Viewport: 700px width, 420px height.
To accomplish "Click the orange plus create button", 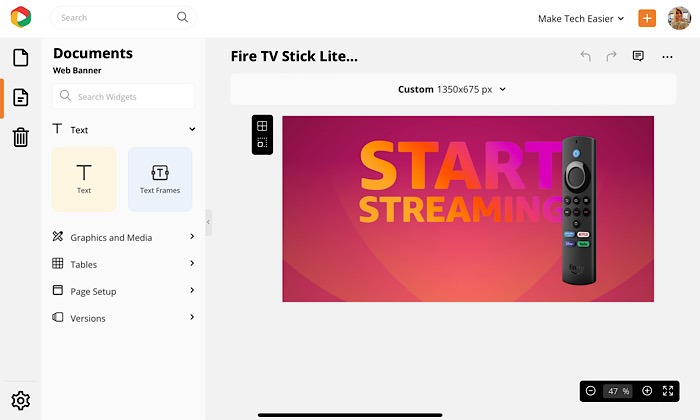I will (x=647, y=18).
